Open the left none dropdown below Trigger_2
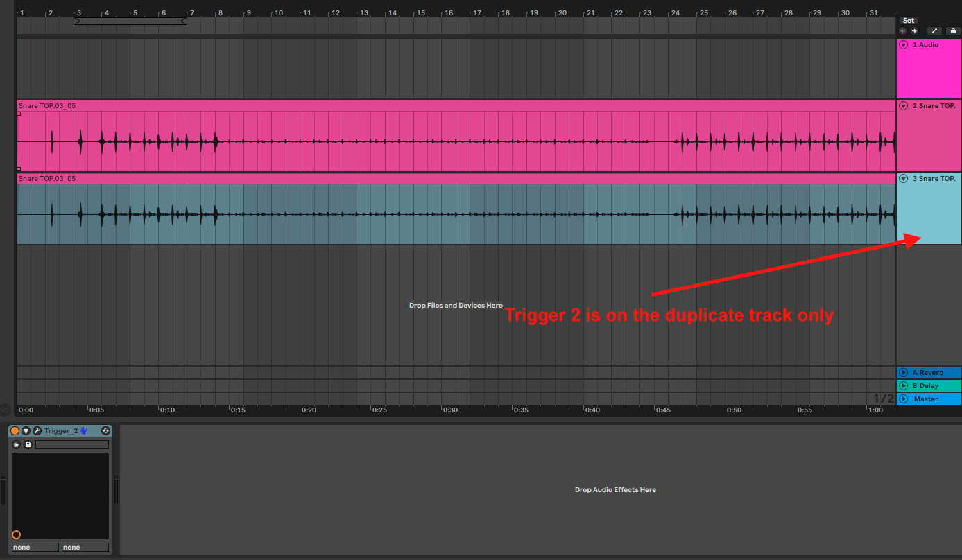 [x=35, y=547]
